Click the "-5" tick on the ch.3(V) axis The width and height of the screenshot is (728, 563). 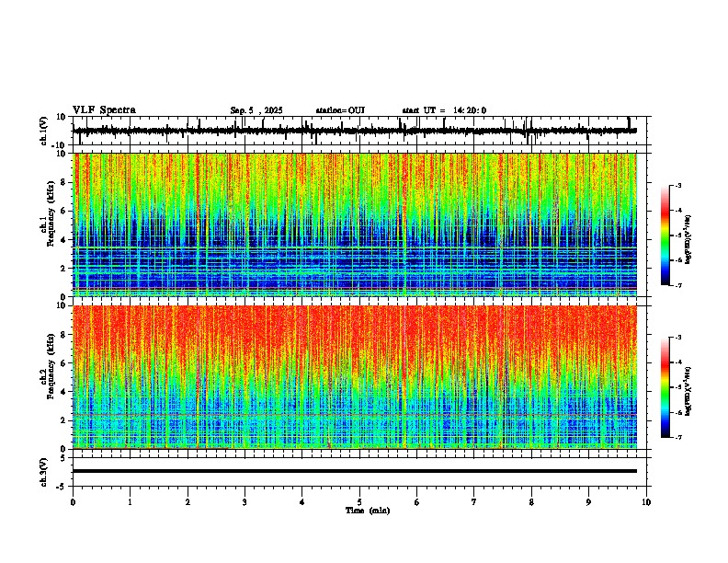click(61, 487)
